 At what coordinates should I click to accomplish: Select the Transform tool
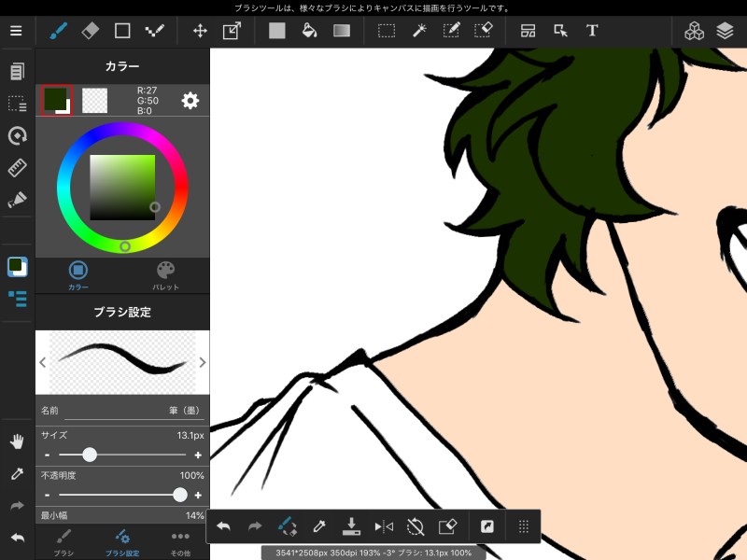(x=232, y=31)
